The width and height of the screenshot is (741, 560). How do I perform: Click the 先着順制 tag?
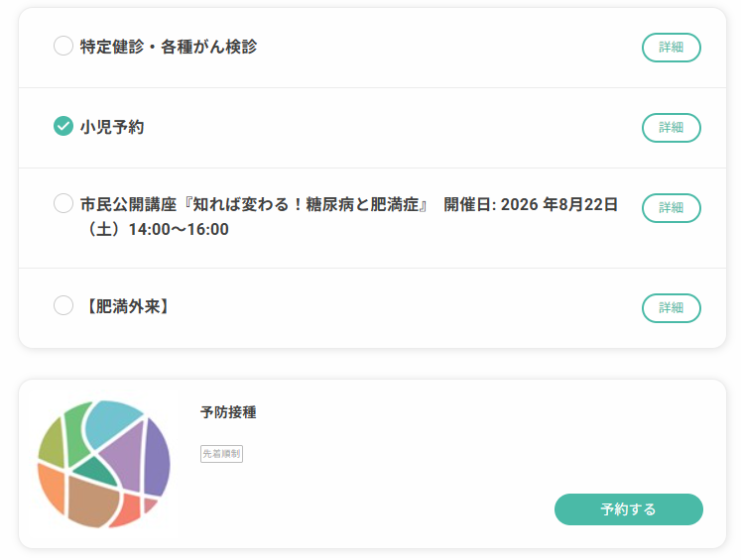[221, 454]
